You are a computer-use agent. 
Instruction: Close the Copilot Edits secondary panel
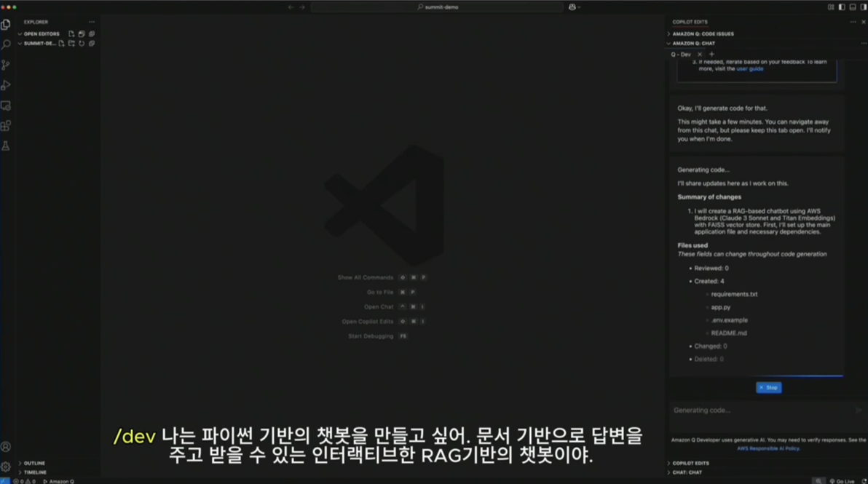click(864, 22)
